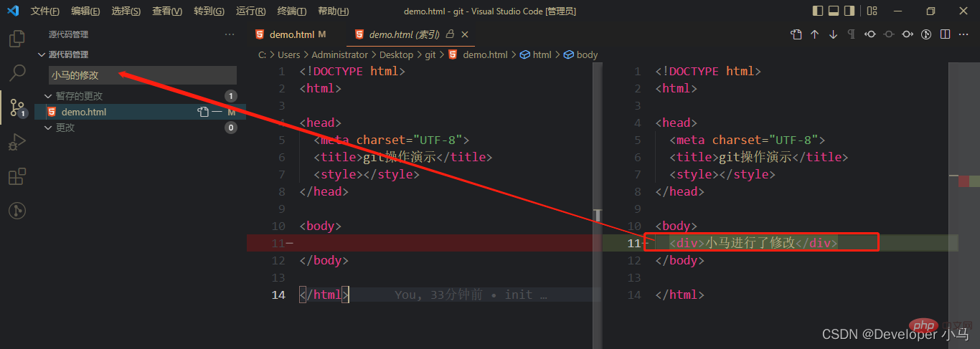980x349 pixels.
Task: Click the <!DOCTYPE html> line in right pane
Action: 707,71
